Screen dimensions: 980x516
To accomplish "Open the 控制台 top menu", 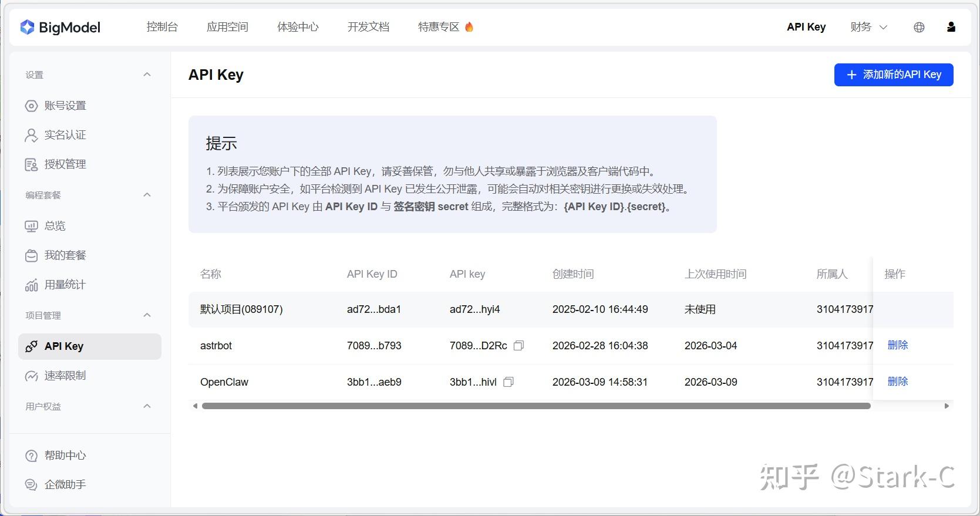I will point(162,27).
